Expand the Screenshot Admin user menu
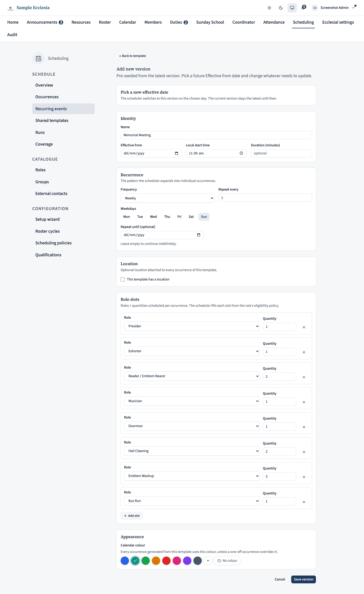 353,8
